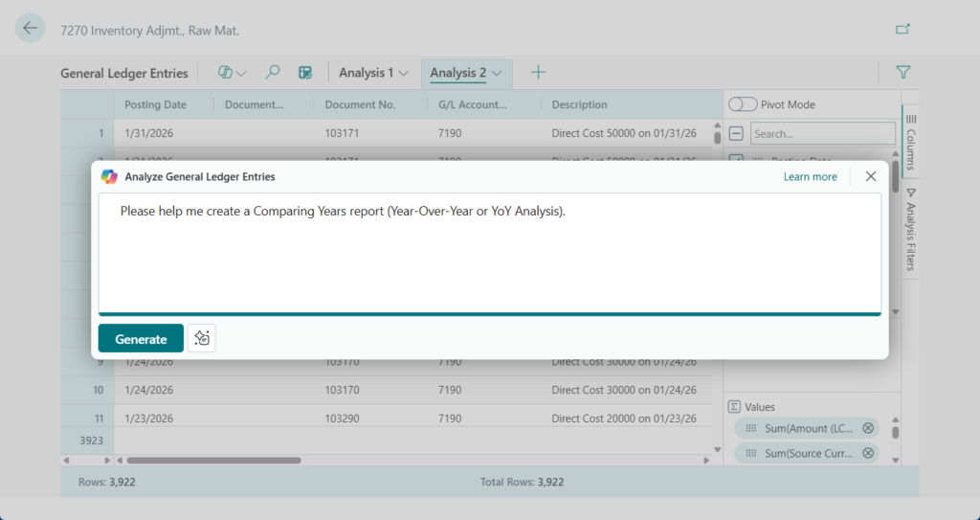Toggle the select-all columns checkbox
Viewport: 980px width, 520px height.
(736, 133)
